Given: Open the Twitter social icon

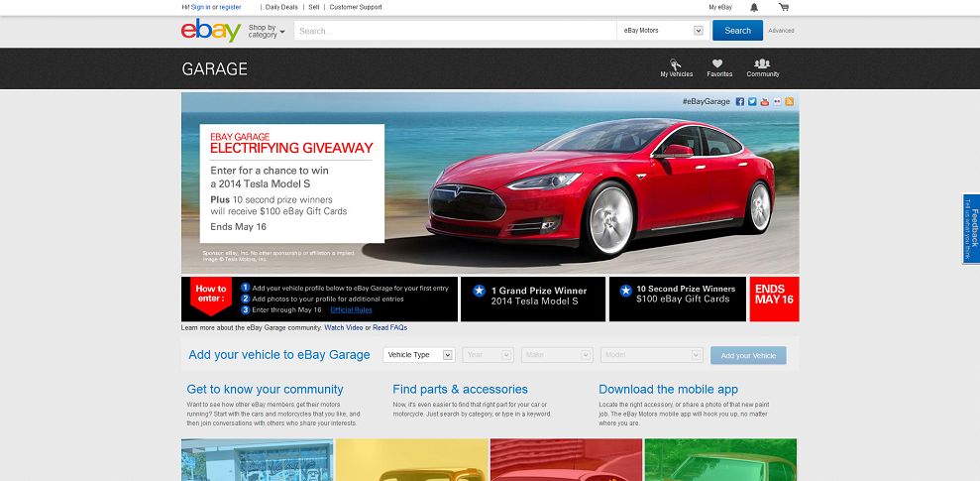Looking at the screenshot, I should (x=752, y=101).
